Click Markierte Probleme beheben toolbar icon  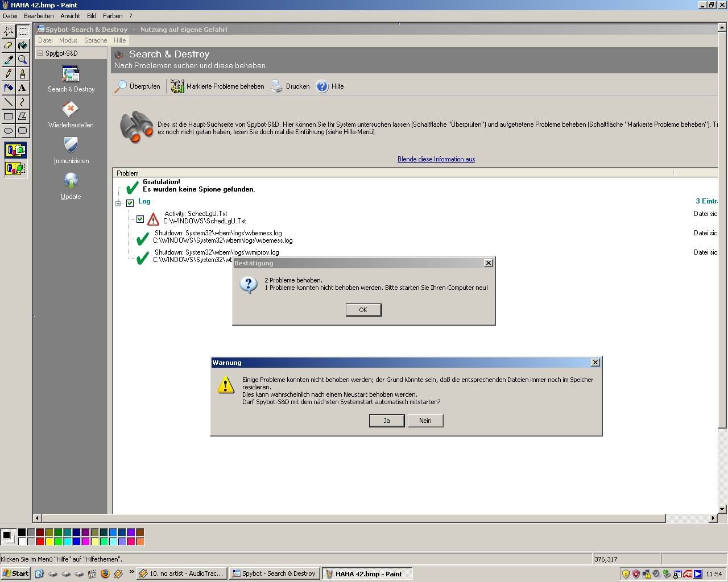coord(177,86)
